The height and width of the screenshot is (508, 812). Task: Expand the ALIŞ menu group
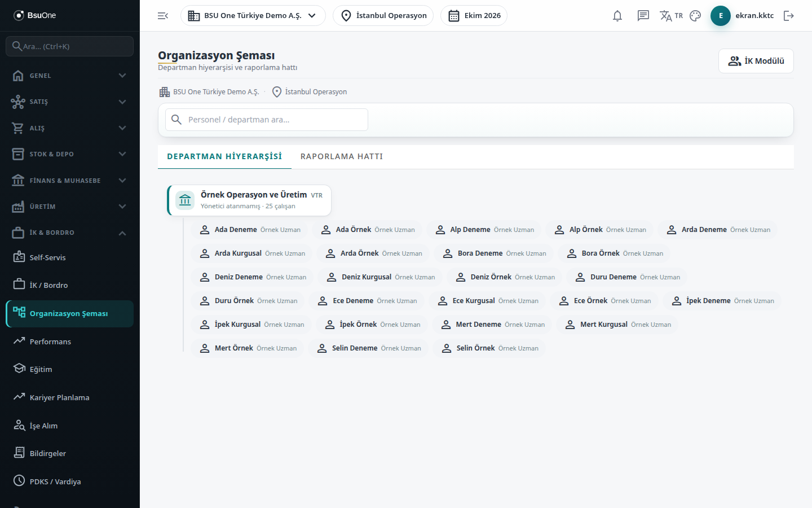click(70, 128)
